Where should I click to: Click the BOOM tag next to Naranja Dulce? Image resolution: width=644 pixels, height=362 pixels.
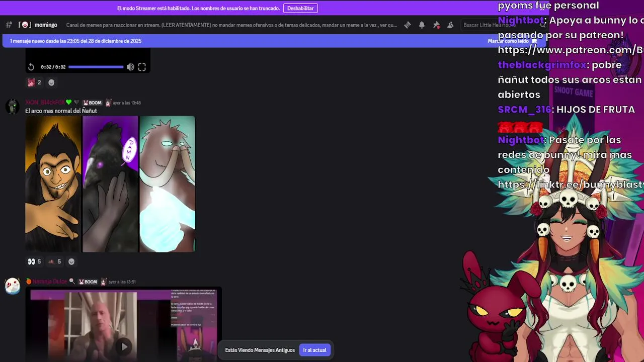[88, 282]
